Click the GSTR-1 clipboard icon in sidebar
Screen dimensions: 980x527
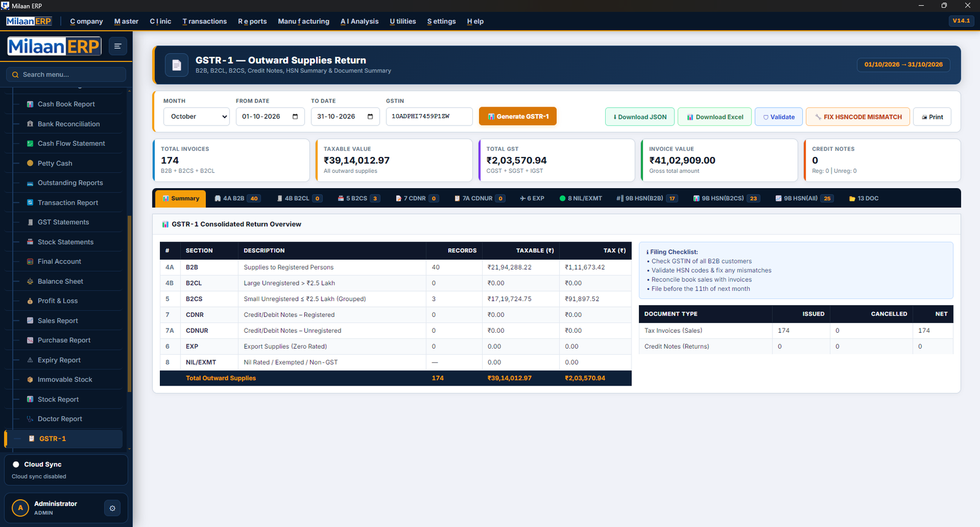click(x=32, y=439)
